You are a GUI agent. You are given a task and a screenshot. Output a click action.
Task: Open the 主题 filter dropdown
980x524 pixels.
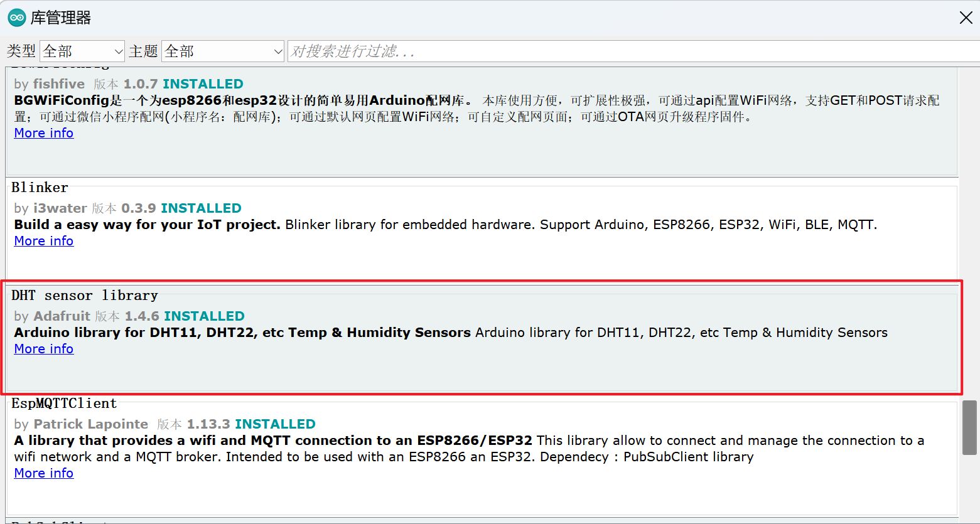(x=223, y=51)
